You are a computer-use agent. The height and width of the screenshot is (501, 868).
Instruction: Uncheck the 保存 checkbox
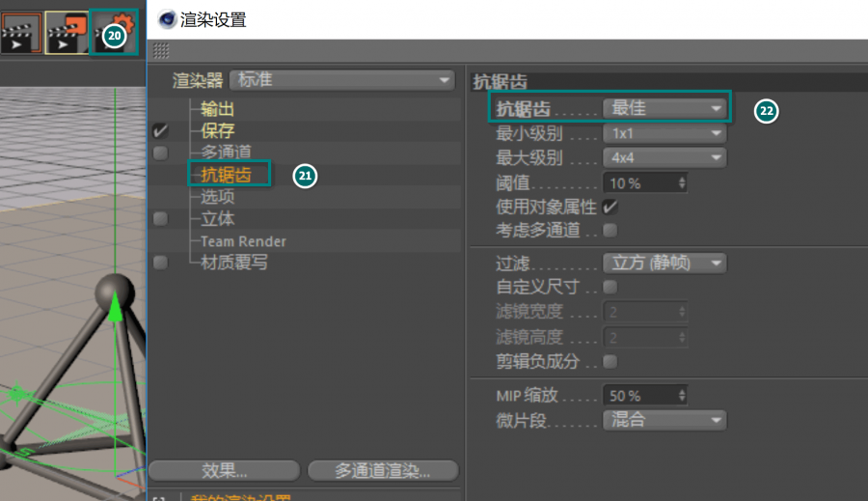[x=160, y=131]
